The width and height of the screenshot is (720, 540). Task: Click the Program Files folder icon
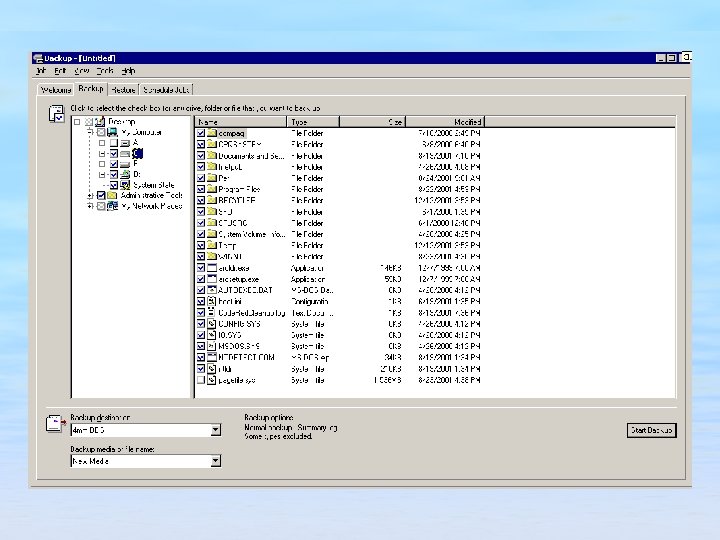pyautogui.click(x=212, y=189)
